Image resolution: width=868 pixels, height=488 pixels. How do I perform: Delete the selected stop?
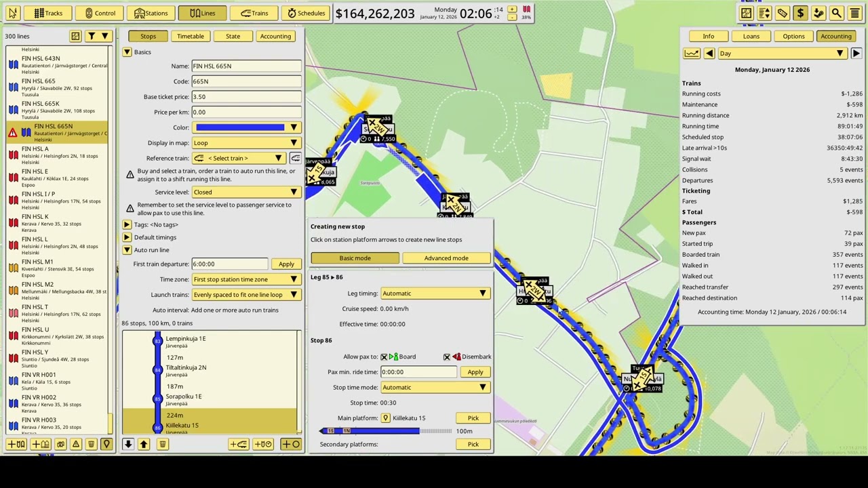click(162, 445)
